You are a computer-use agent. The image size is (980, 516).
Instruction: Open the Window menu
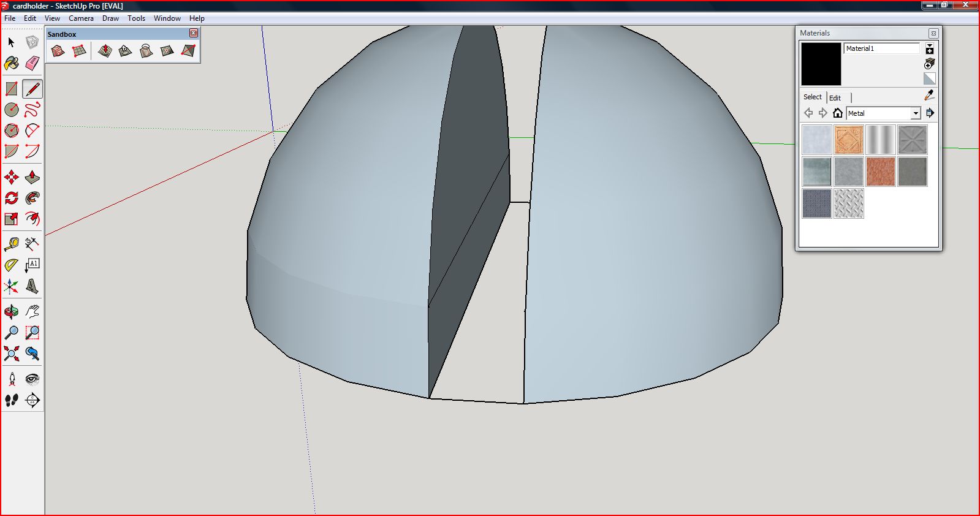coord(167,18)
